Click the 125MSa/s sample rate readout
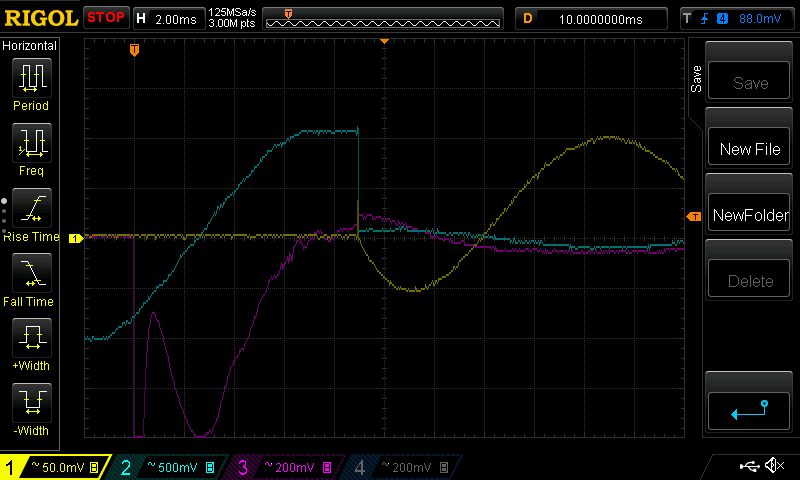The height and width of the screenshot is (480, 800). coord(232,12)
